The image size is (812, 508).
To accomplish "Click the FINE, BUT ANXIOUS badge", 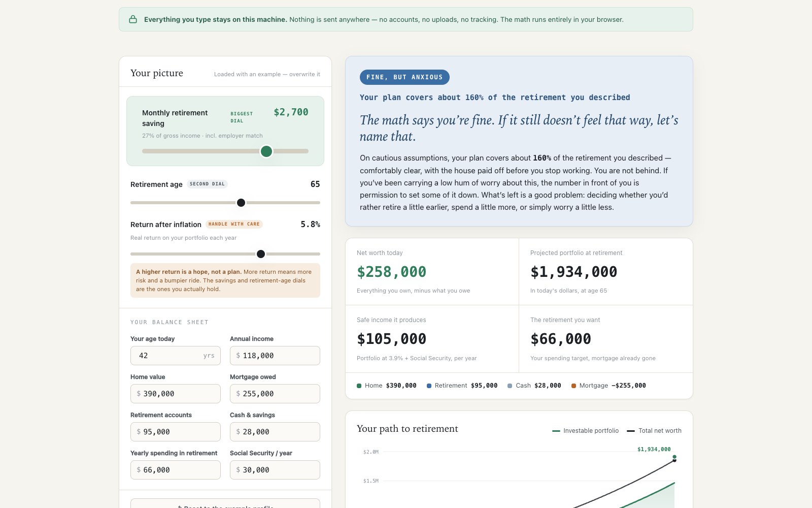I will (x=404, y=77).
